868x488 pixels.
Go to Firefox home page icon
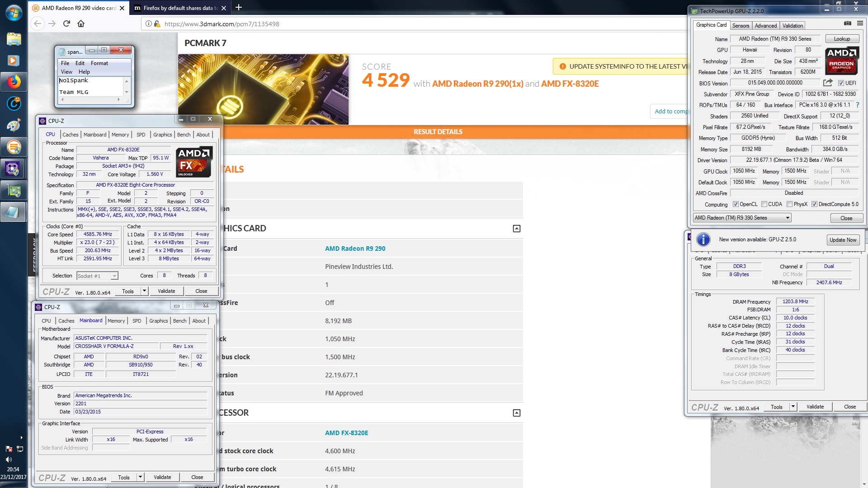pos(81,23)
